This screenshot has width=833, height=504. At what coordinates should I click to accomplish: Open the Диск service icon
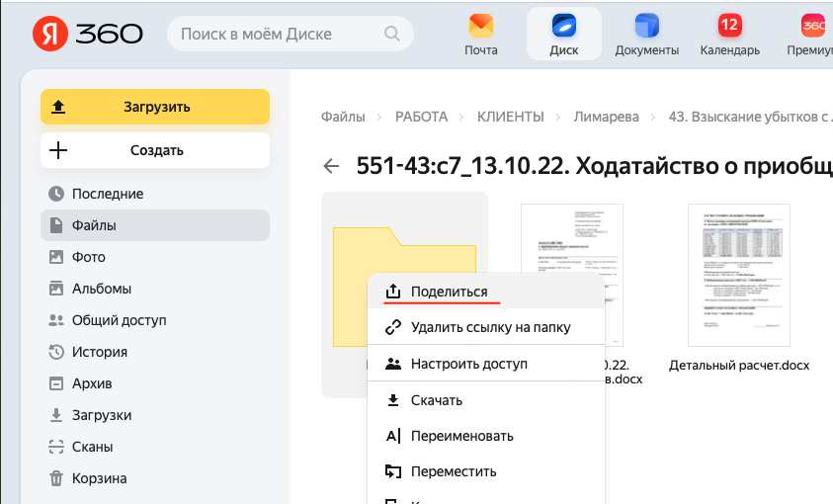click(563, 25)
